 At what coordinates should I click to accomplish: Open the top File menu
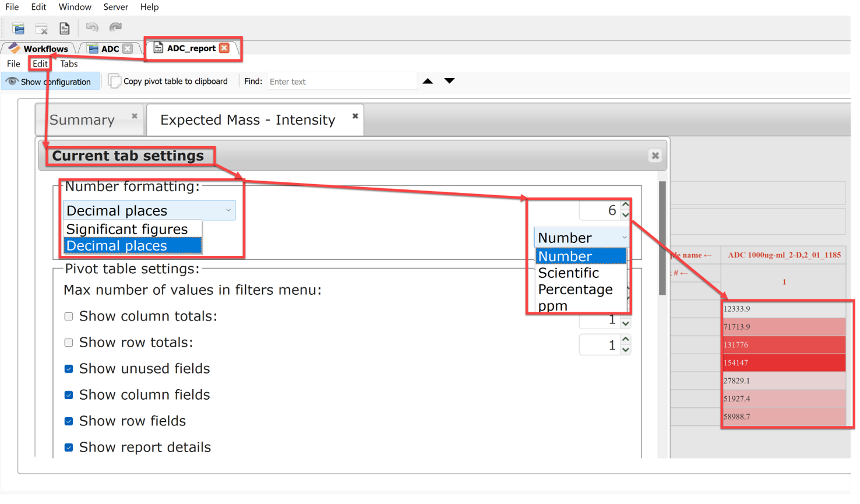click(12, 7)
